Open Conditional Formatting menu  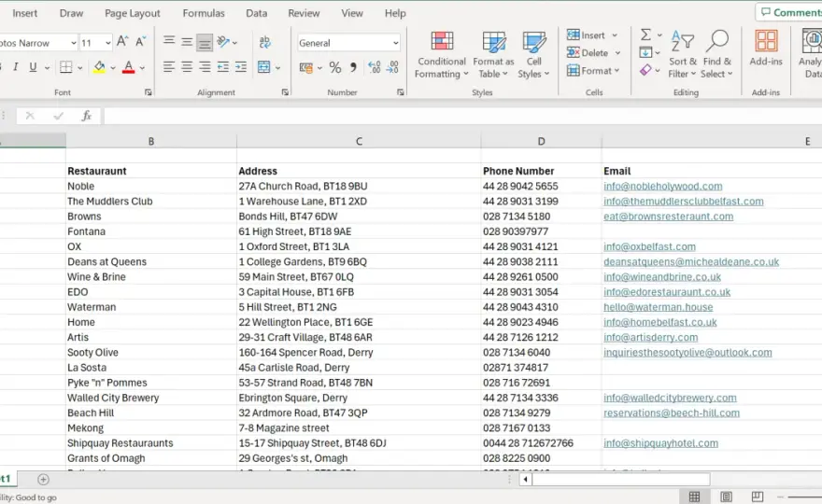(x=442, y=56)
